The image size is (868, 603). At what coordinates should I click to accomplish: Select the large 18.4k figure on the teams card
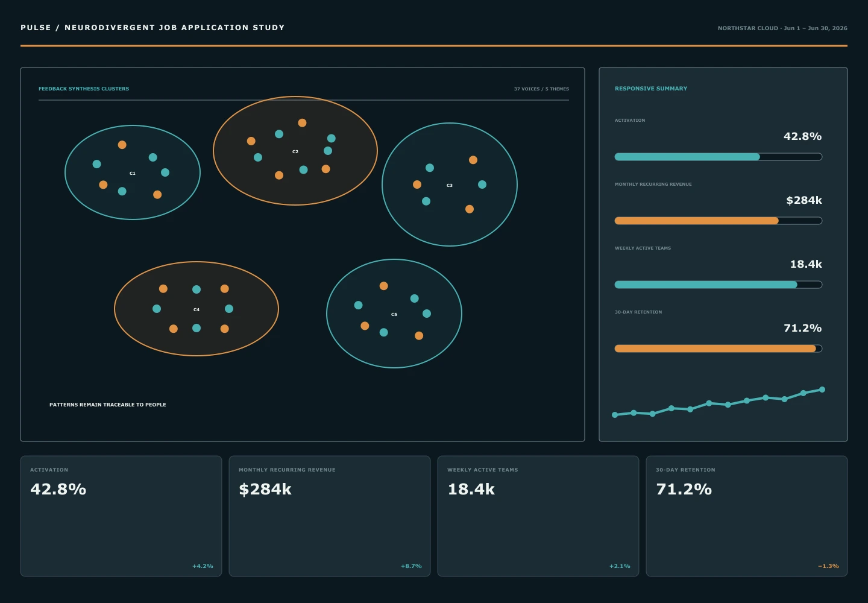click(471, 489)
